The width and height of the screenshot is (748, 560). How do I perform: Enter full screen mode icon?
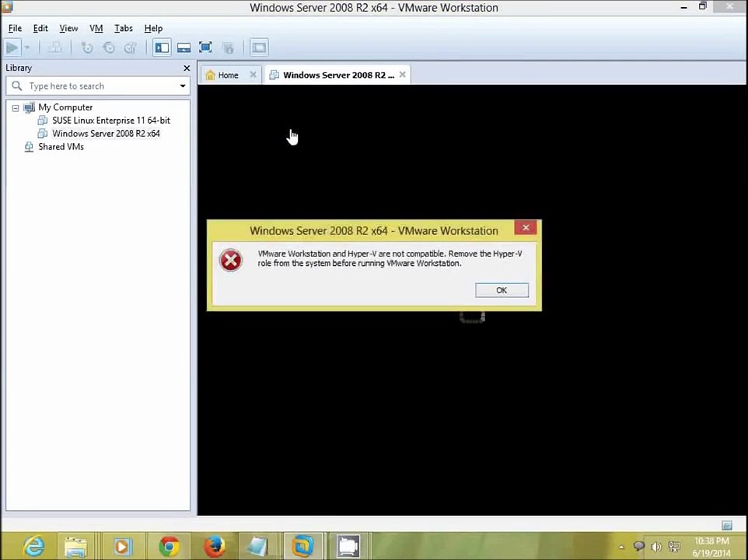(205, 47)
